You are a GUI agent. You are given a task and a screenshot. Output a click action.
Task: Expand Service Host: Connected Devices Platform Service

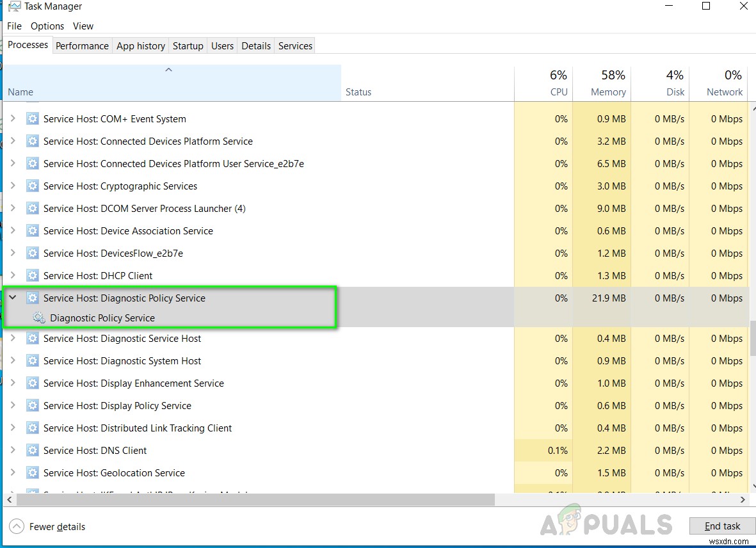[x=13, y=141]
